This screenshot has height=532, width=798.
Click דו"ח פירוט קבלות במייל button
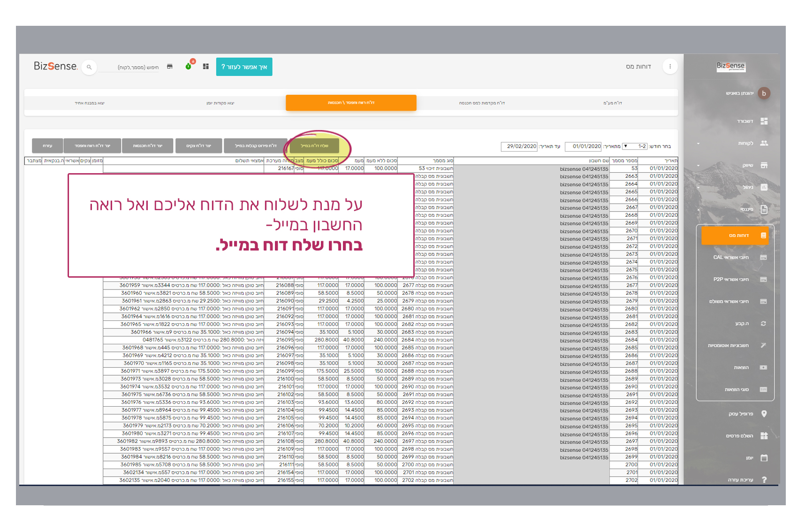pos(256,146)
